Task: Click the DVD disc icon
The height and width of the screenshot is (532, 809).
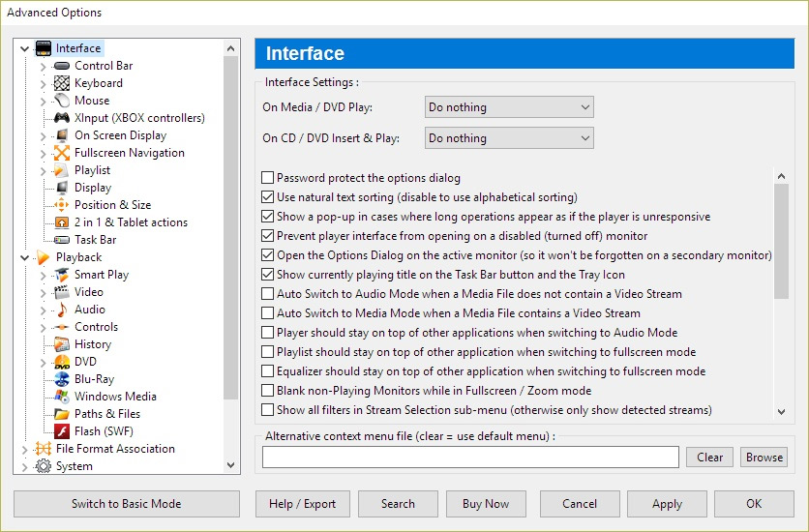Action: click(62, 362)
